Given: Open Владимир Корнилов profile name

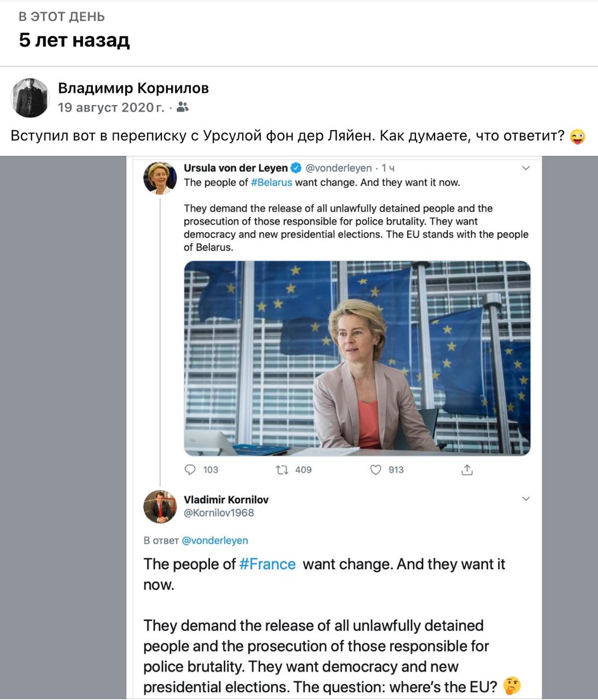Looking at the screenshot, I should pos(133,87).
